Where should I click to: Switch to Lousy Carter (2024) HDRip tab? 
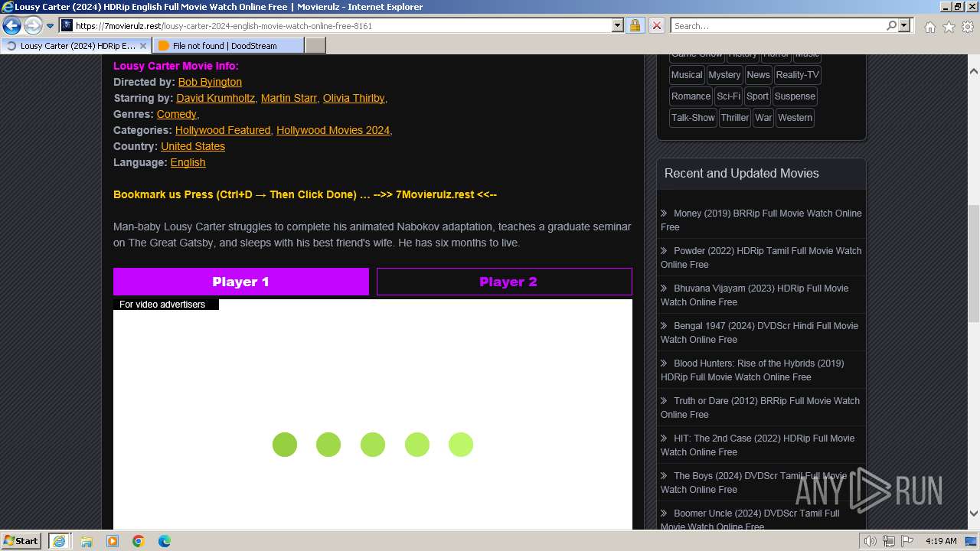75,46
